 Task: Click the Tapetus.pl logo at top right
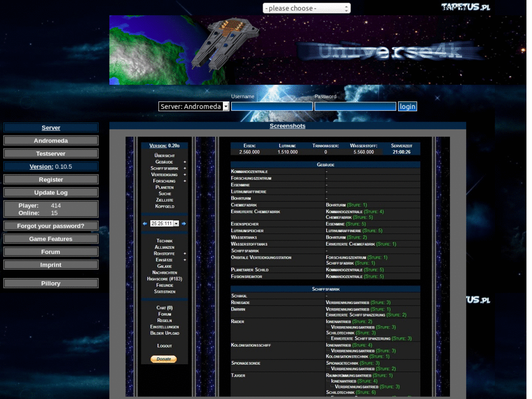(x=466, y=7)
